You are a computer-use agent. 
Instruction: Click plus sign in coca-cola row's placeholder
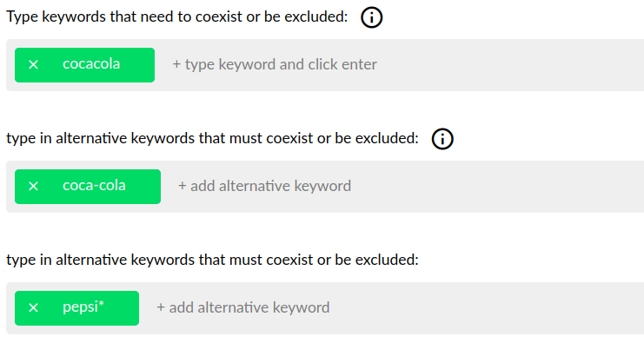point(182,186)
